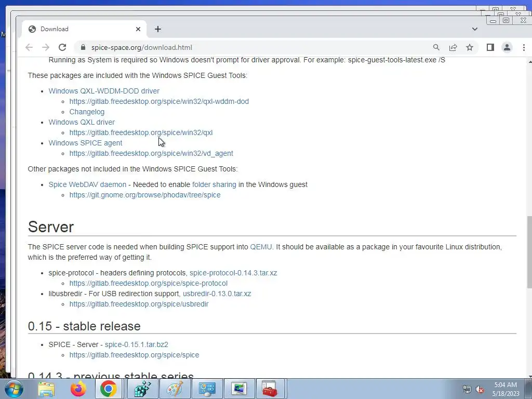This screenshot has height=399, width=532.
Task: Open the profile avatar icon
Action: [x=507, y=47]
